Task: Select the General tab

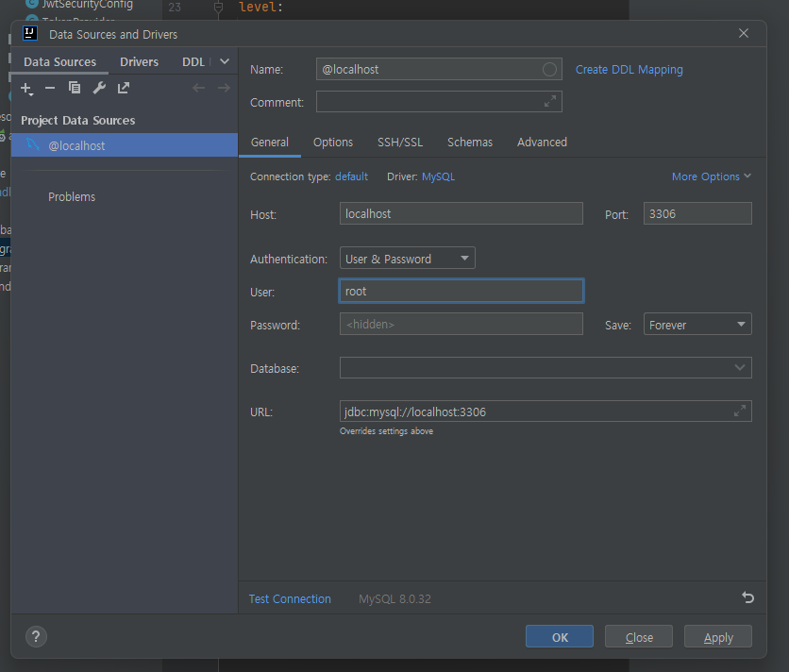Action: point(270,142)
